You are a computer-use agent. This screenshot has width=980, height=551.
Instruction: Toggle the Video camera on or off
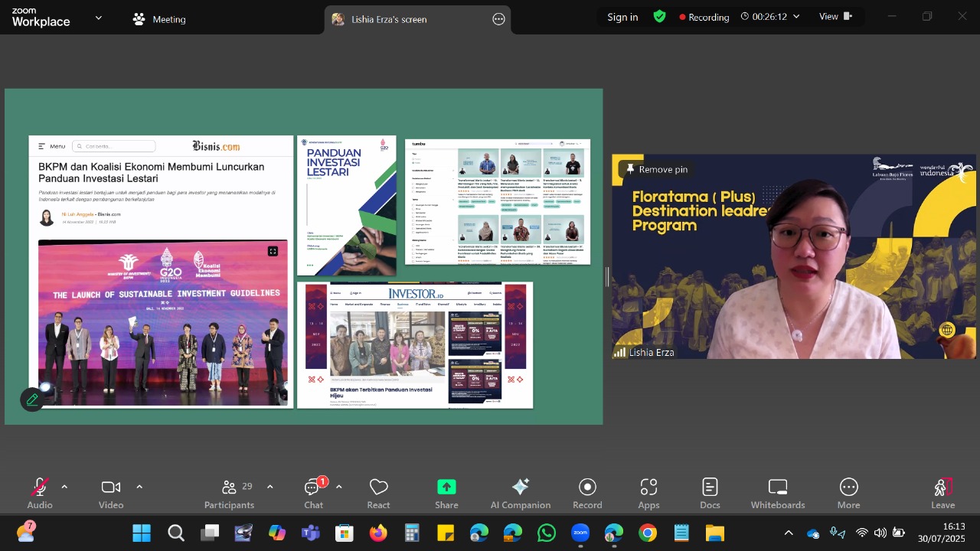click(111, 494)
